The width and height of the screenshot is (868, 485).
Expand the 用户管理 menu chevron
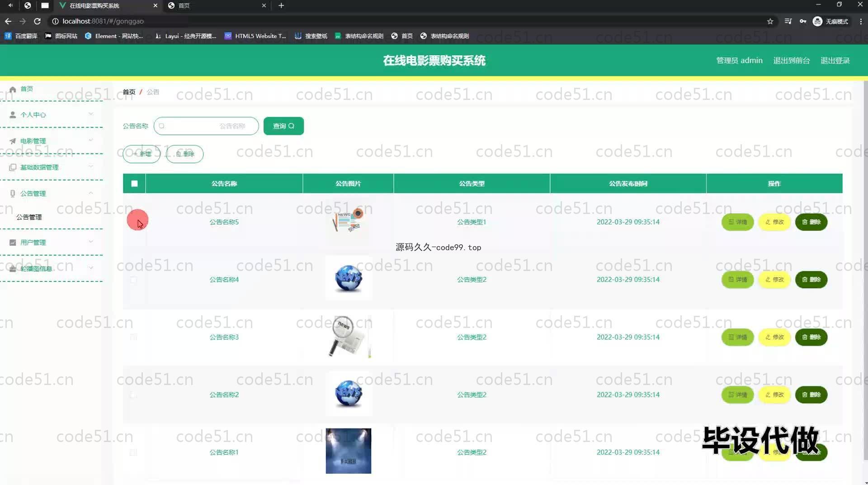tap(91, 242)
